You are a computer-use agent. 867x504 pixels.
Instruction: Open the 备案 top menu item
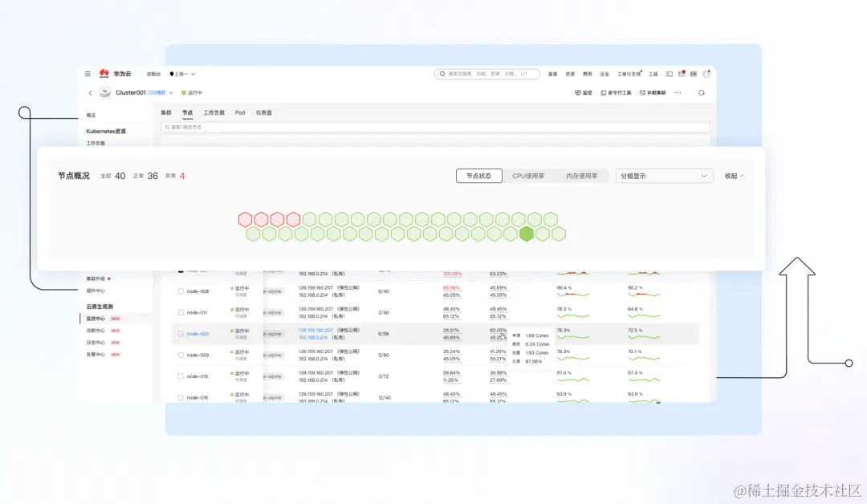(x=553, y=74)
